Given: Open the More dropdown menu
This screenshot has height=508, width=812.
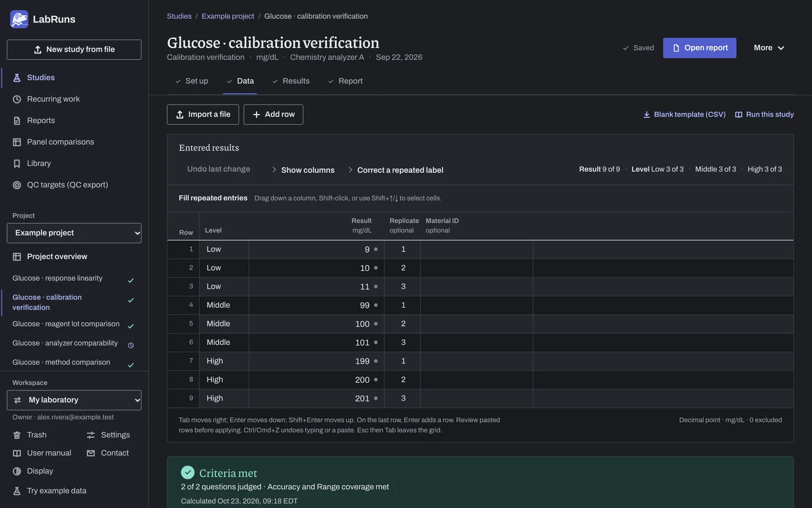Looking at the screenshot, I should (x=769, y=48).
